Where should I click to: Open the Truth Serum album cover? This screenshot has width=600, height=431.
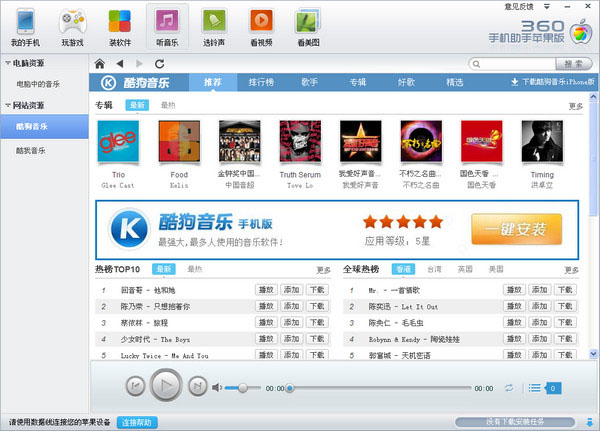[300, 141]
